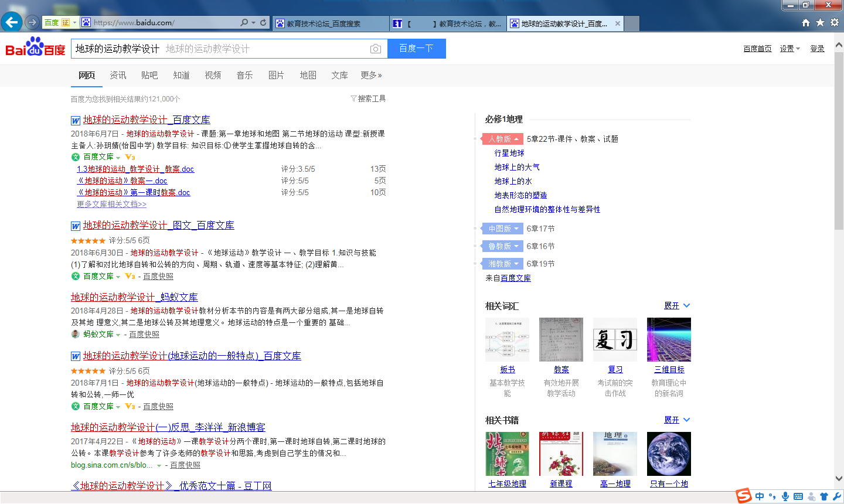844x504 pixels.
Task: Open browser tools gear icon
Action: [x=835, y=22]
